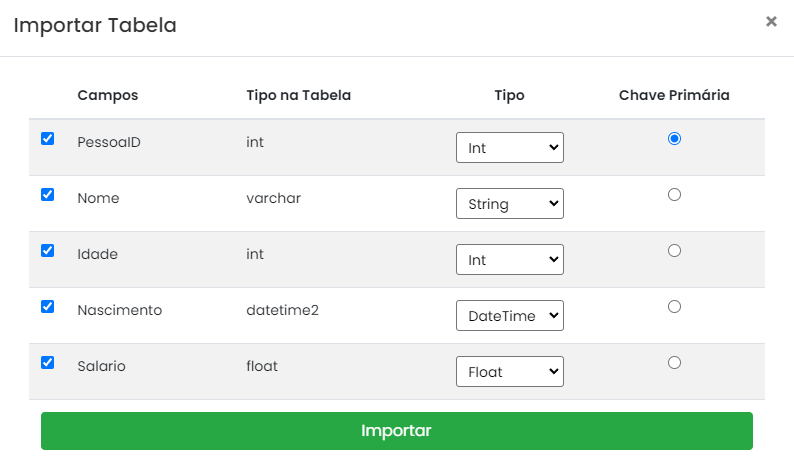
Task: Open the Tipo dropdown for PessoaID
Action: pos(509,148)
